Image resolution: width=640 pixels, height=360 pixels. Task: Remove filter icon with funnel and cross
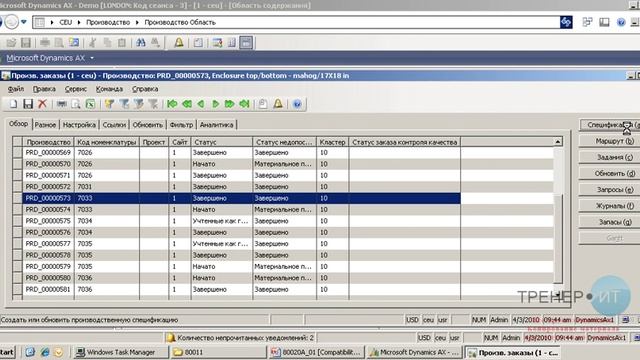point(153,104)
